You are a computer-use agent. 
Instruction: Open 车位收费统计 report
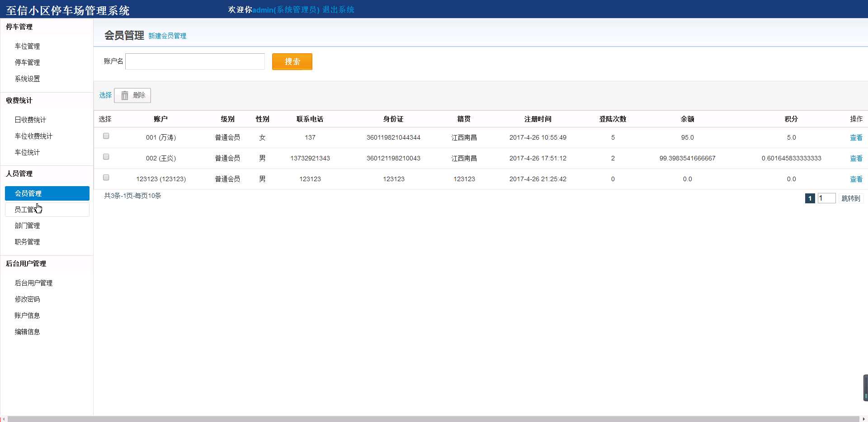[x=33, y=136]
